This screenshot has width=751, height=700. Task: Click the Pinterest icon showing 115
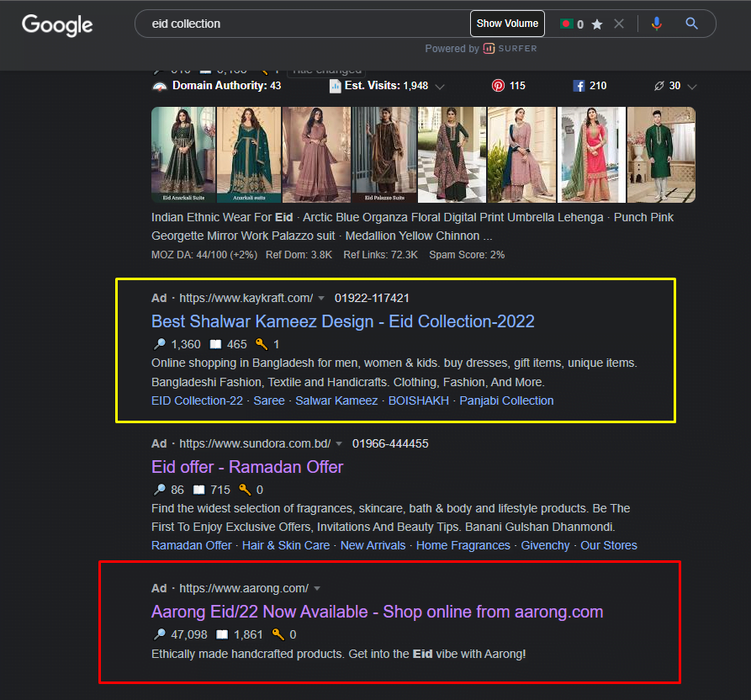pyautogui.click(x=498, y=86)
